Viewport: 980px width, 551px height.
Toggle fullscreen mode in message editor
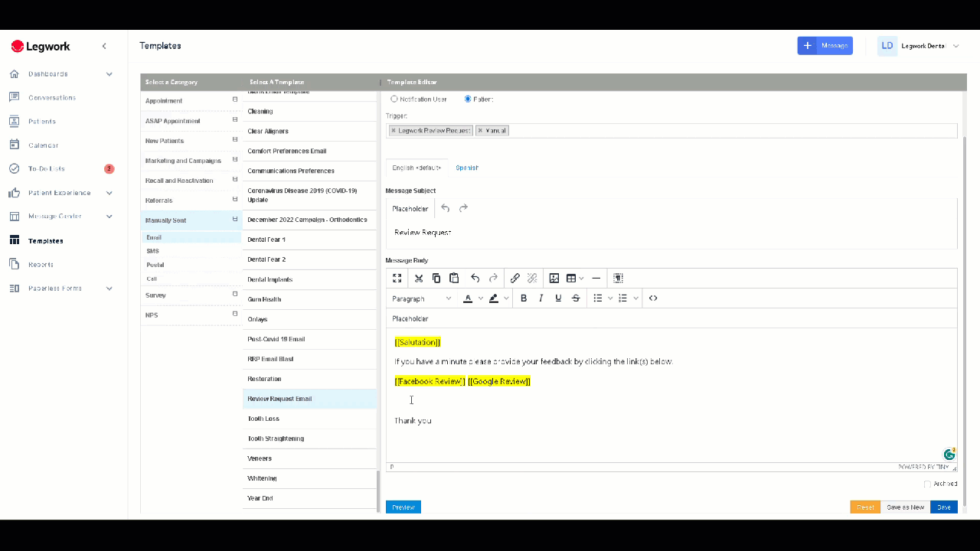[397, 279]
